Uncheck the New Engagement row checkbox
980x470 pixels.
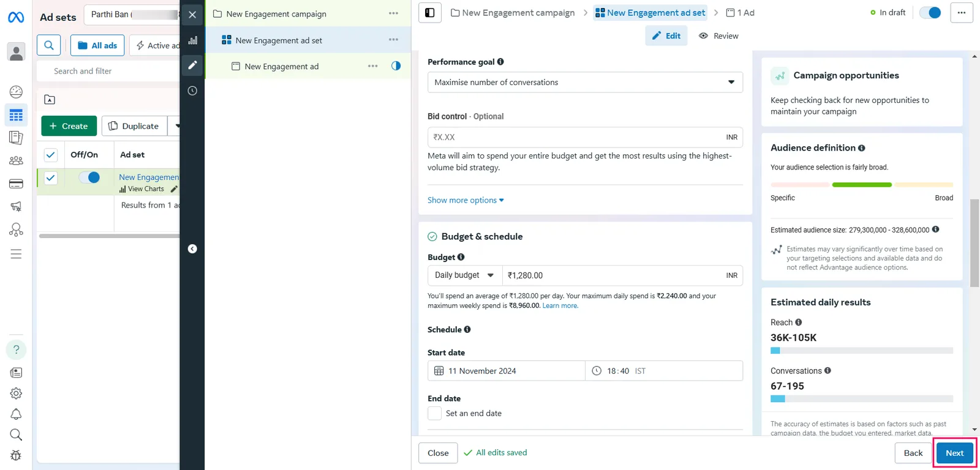pos(51,178)
